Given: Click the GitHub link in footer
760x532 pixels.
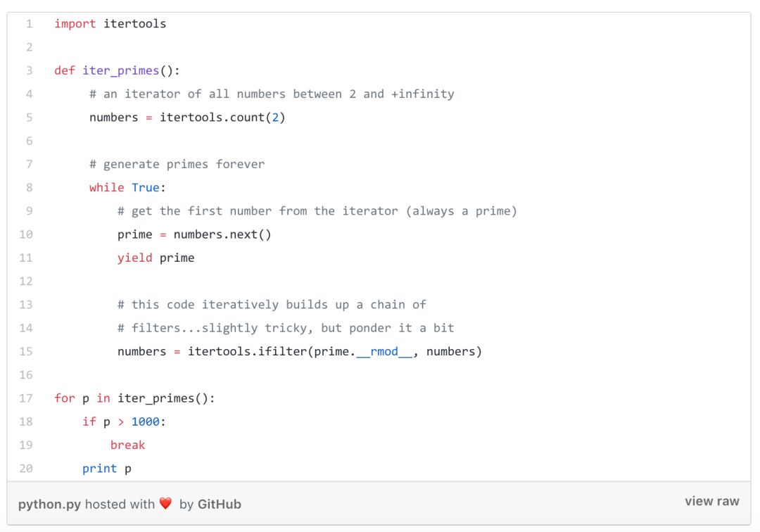Looking at the screenshot, I should pos(219,505).
